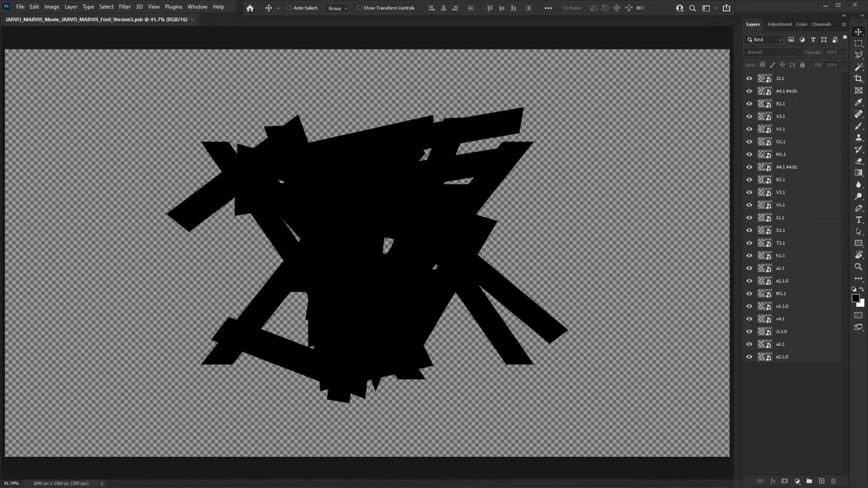Enable Show Transform Controls checkbox
The width and height of the screenshot is (868, 488).
pyautogui.click(x=359, y=8)
